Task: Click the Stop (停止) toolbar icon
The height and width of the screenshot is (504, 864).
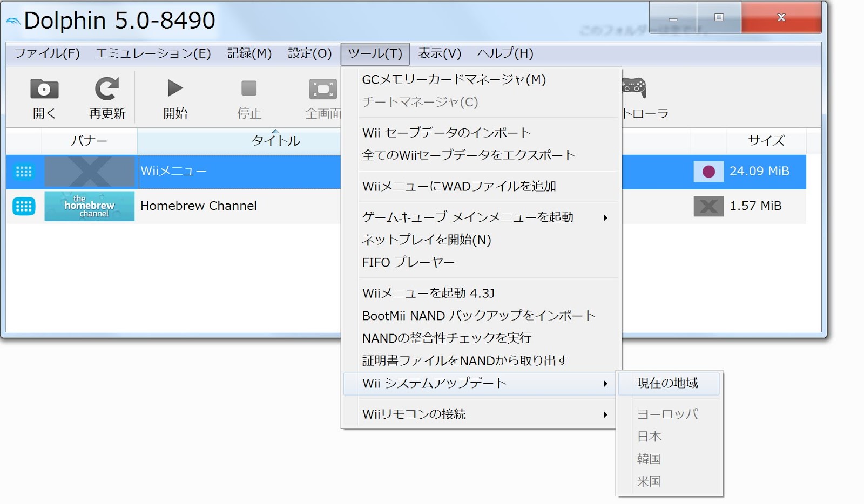Action: (249, 88)
